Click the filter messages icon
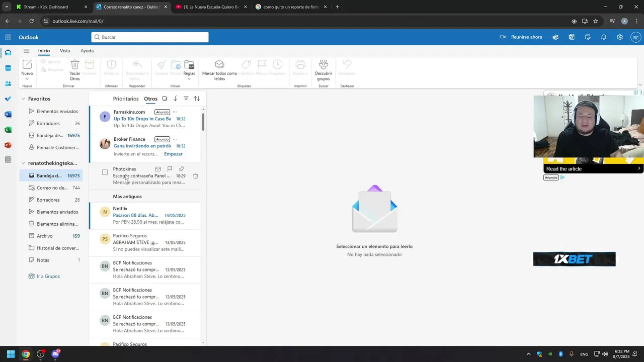Image resolution: width=644 pixels, height=362 pixels. click(x=186, y=99)
